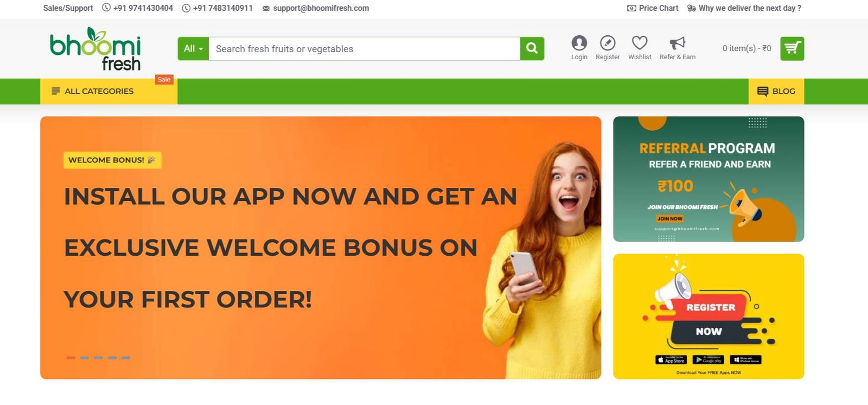The height and width of the screenshot is (405, 868).
Task: Open the Login user icon
Action: pyautogui.click(x=579, y=43)
